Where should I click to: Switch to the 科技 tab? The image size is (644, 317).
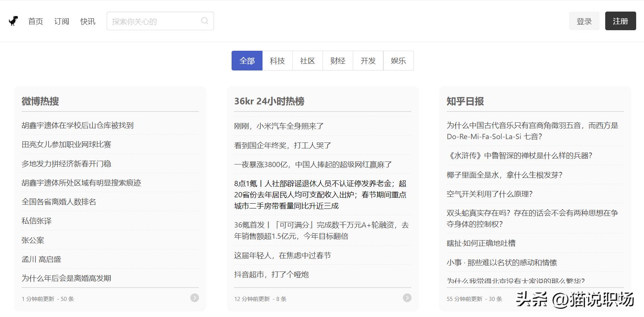click(277, 60)
